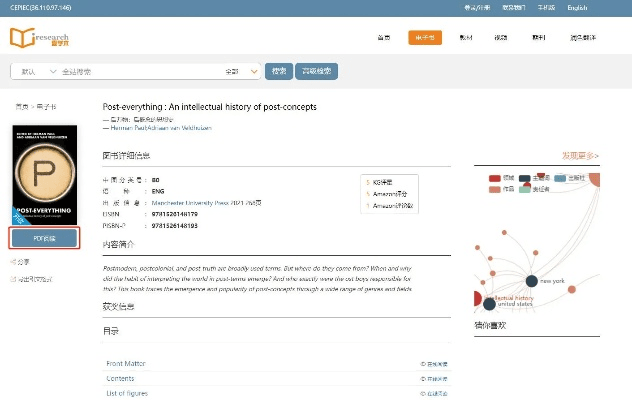The height and width of the screenshot is (400, 632).
Task: Click the online-read icon beside Front Matter
Action: coord(423,364)
